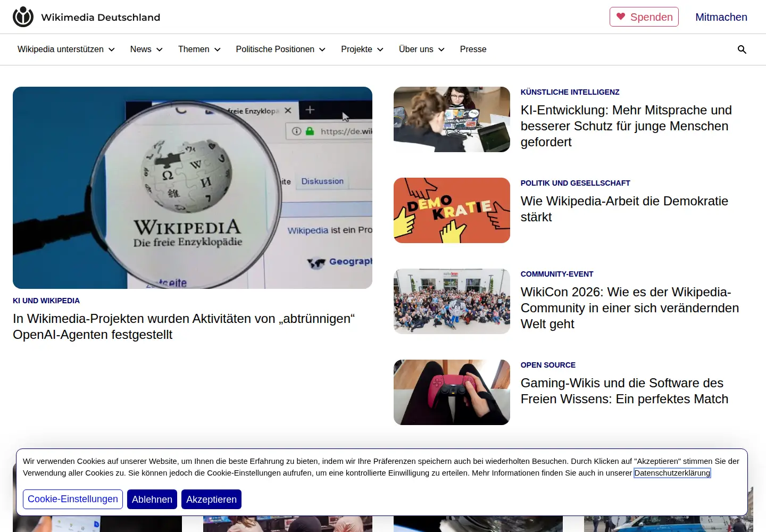
Task: Open the Datenschutzerklärung link
Action: [672, 473]
